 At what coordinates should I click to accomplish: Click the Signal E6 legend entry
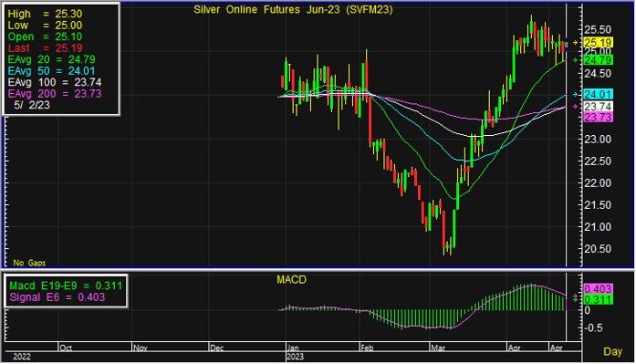tap(57, 297)
